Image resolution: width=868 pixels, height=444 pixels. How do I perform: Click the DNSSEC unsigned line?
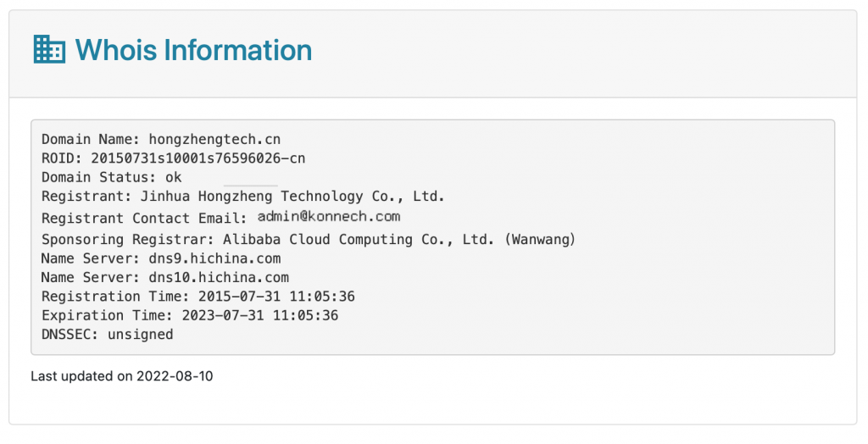[108, 335]
